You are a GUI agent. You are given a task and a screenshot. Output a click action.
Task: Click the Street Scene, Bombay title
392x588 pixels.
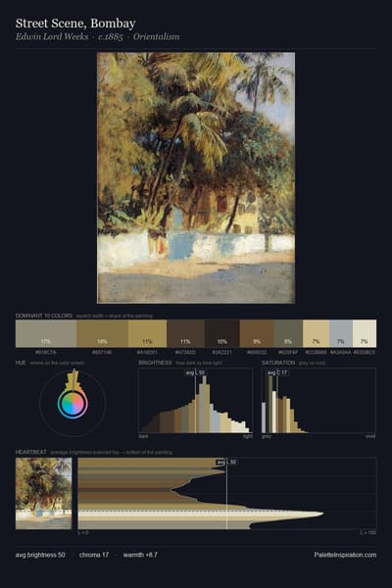tap(75, 24)
